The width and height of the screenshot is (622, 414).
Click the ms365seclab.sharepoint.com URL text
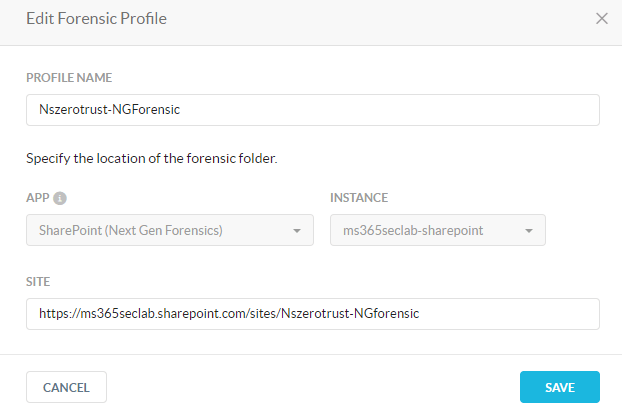point(229,314)
